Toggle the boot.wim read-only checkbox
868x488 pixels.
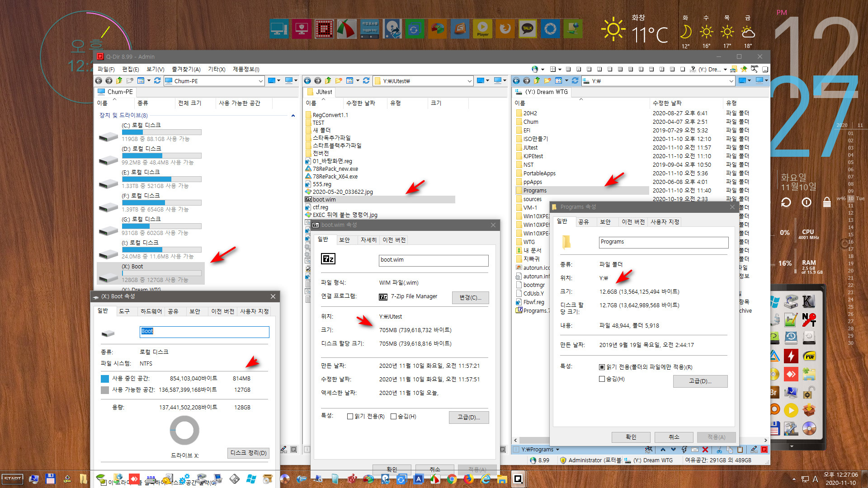350,417
